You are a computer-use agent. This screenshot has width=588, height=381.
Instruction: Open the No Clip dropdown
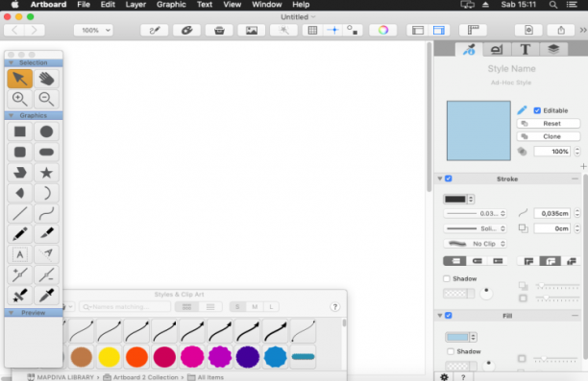(476, 244)
